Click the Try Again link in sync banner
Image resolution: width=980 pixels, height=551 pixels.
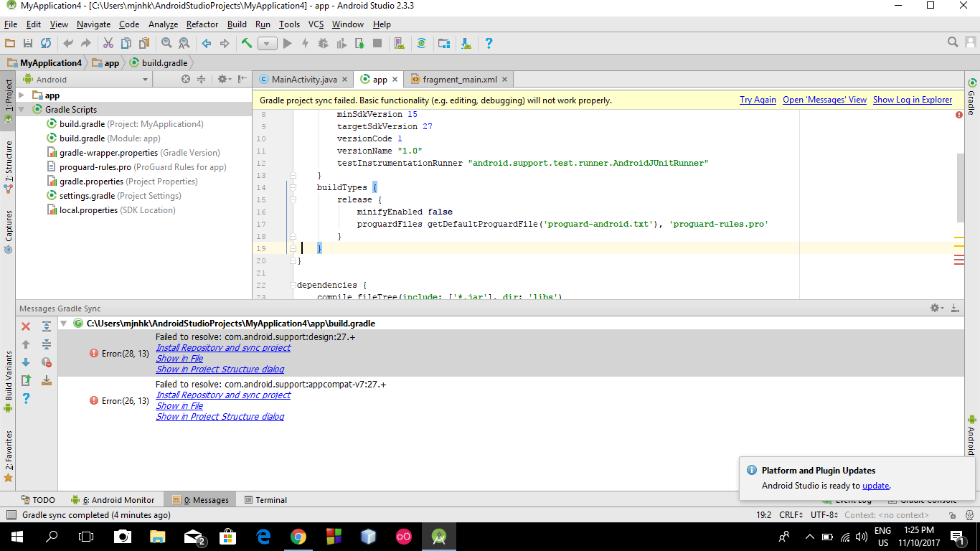758,100
